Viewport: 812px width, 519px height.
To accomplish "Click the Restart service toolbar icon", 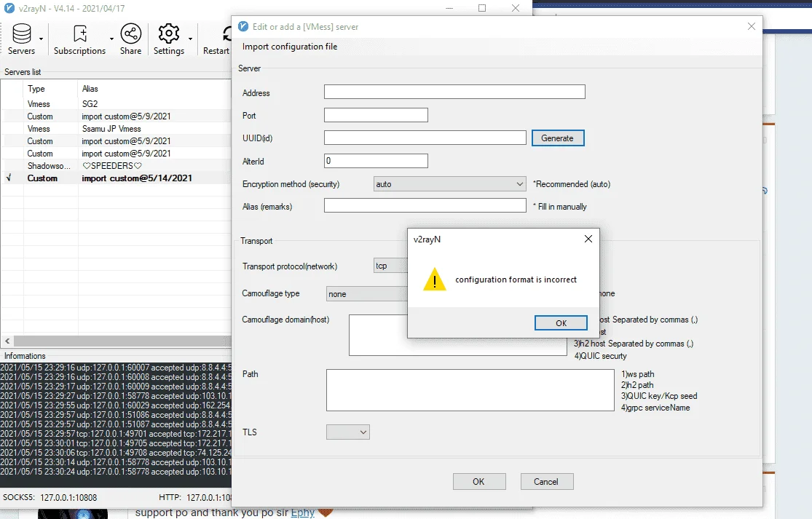I will (x=216, y=39).
